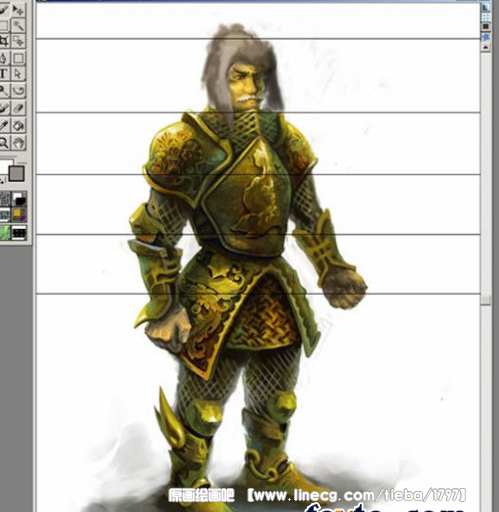Toggle the grid overlay icon
The height and width of the screenshot is (512, 499).
pyautogui.click(x=486, y=17)
